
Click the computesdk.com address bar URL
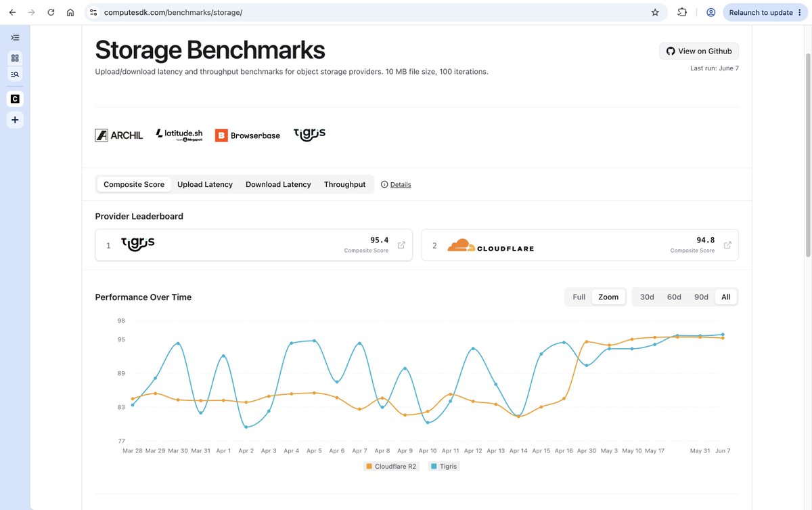pyautogui.click(x=173, y=12)
